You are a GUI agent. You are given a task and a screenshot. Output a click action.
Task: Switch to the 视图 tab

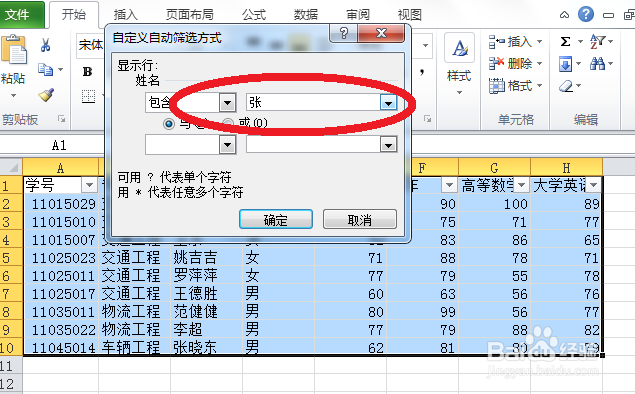pos(410,15)
